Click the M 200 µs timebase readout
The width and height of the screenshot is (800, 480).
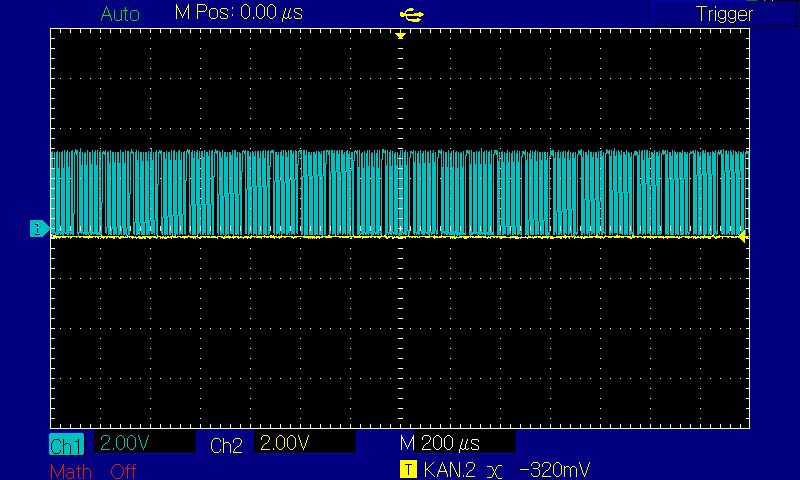pos(440,443)
